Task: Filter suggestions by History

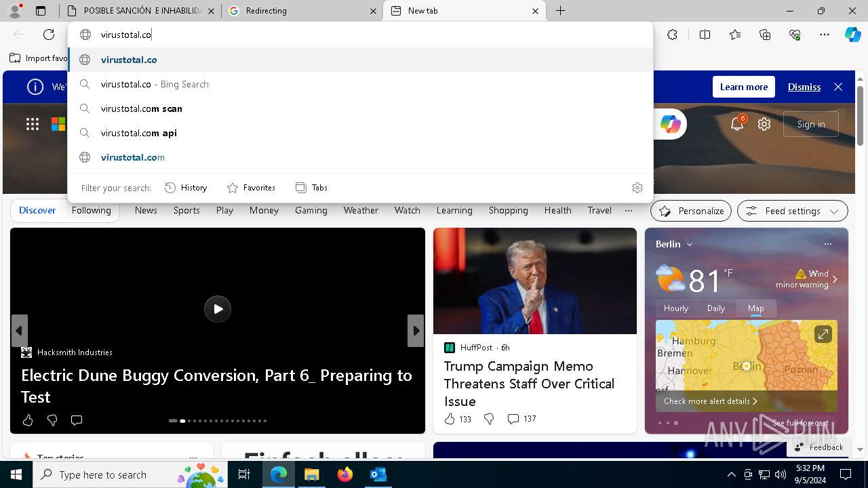Action: point(186,188)
